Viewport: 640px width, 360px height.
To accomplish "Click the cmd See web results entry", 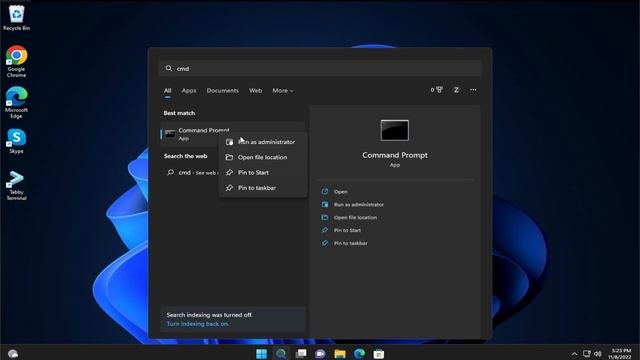I will coord(192,173).
